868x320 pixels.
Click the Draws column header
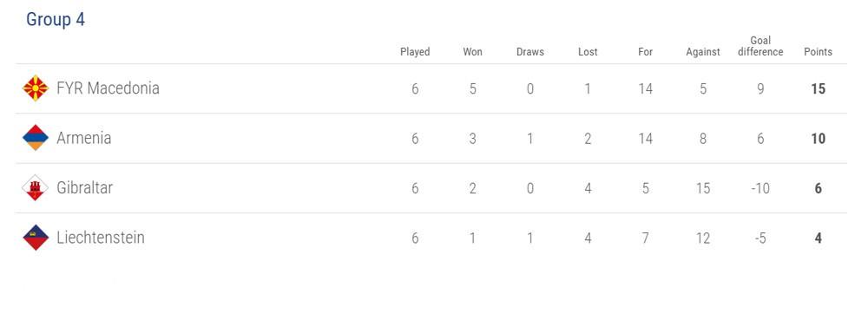pos(530,52)
